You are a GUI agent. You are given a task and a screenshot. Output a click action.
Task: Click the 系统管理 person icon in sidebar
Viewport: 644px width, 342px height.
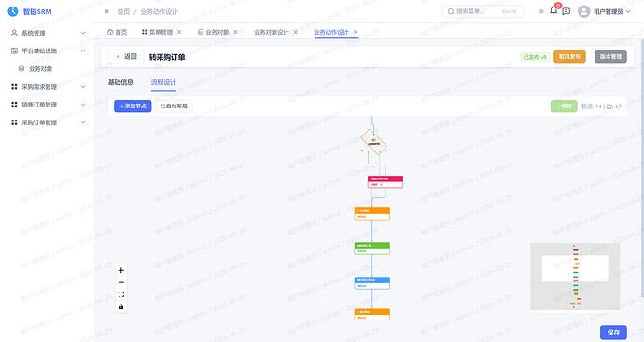click(x=14, y=33)
